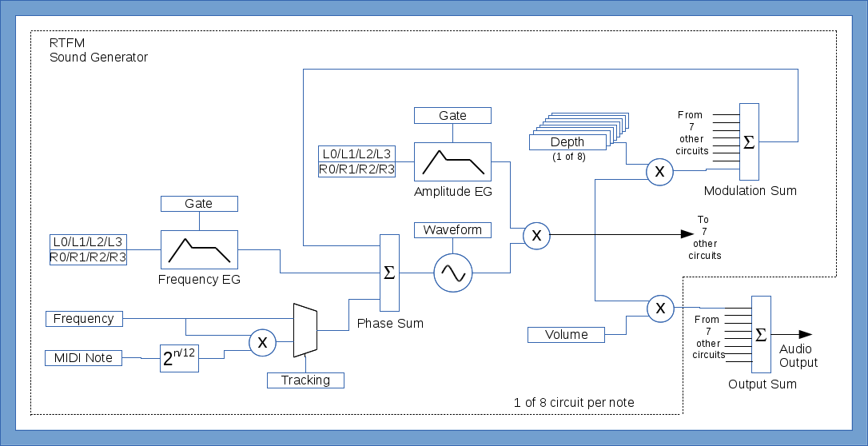Click the 2^n/12 exponent block
Viewport: 868px width, 446px height.
pyautogui.click(x=177, y=357)
